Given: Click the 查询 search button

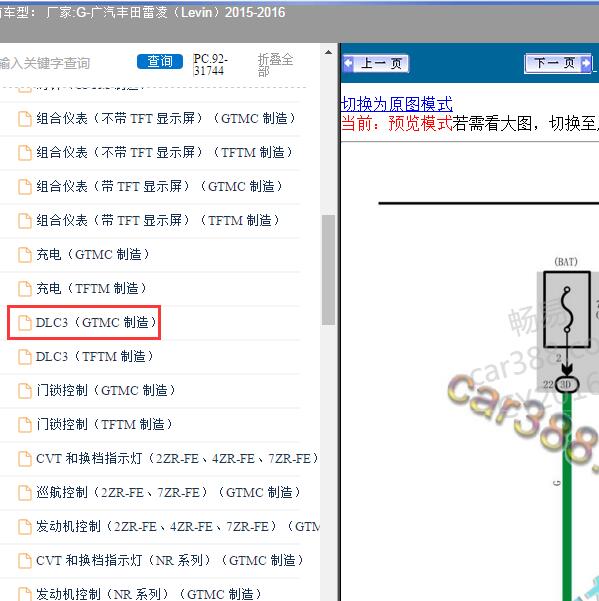Looking at the screenshot, I should 160,62.
